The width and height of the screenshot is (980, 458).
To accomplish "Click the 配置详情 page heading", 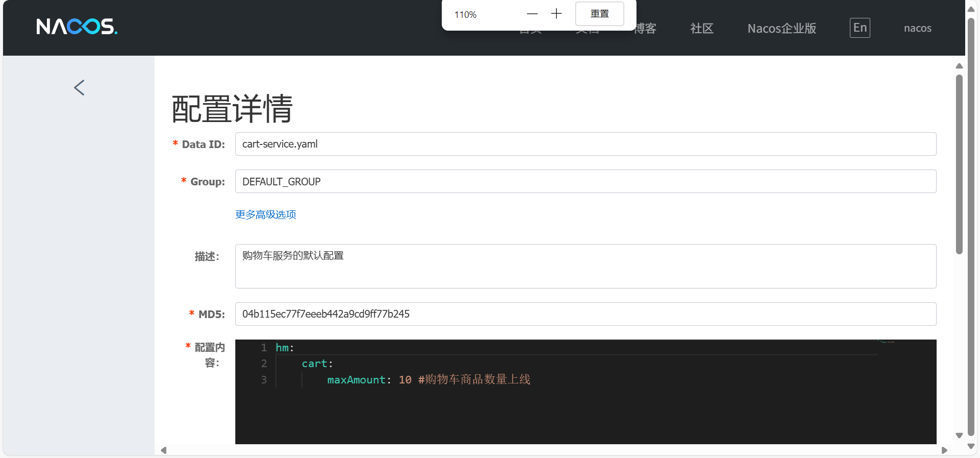I will 232,109.
